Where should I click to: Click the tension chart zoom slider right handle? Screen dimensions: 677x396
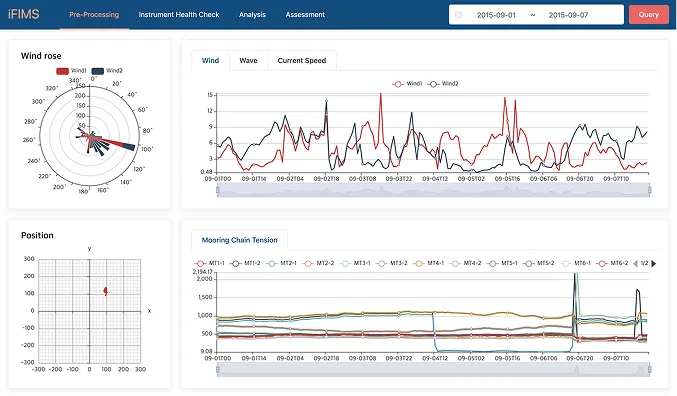pos(650,369)
